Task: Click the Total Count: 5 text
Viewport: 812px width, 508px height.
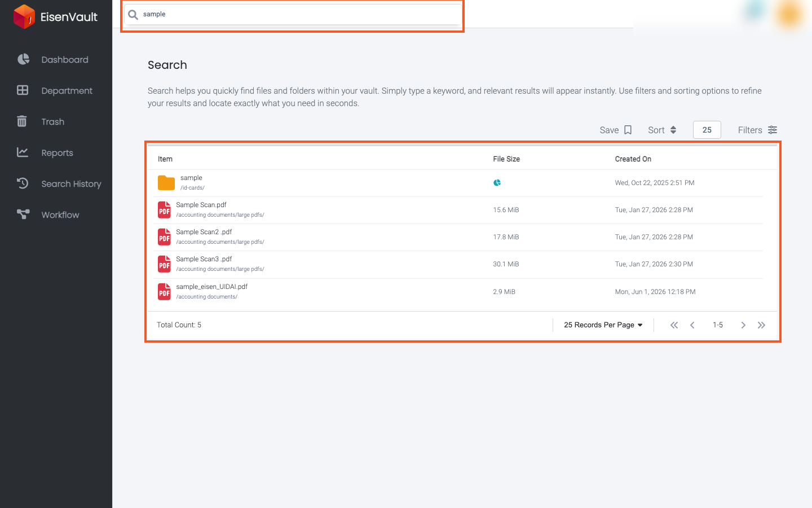Action: coord(179,325)
